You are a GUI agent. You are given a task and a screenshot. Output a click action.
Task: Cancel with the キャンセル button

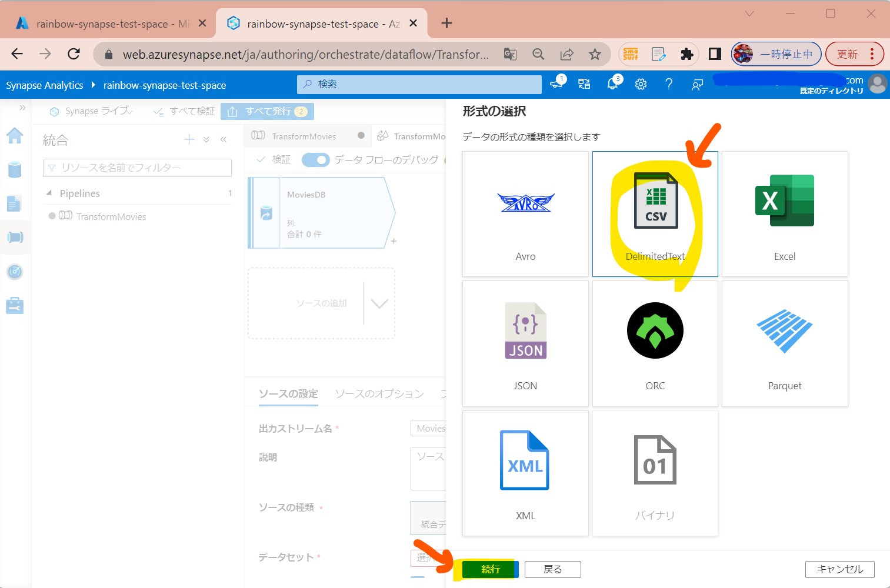tap(839, 569)
